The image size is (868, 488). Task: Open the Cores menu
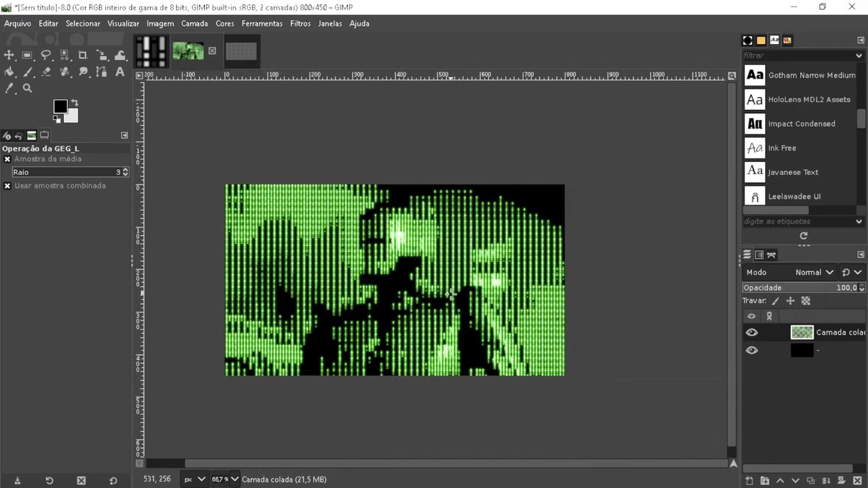[x=224, y=23]
